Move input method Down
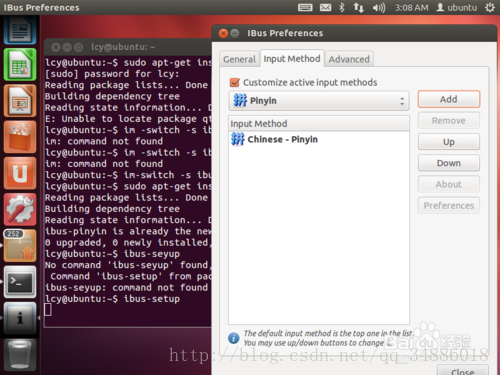The height and width of the screenshot is (375, 500). tap(449, 163)
